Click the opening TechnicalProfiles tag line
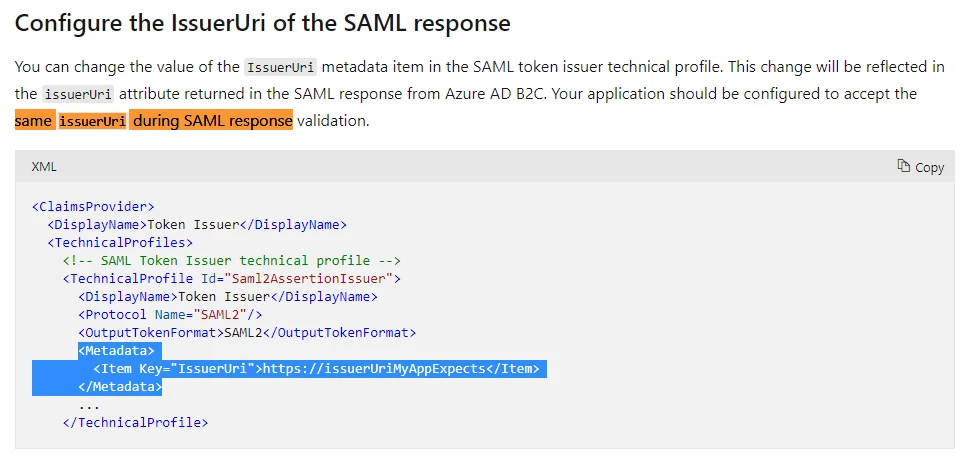This screenshot has height=475, width=972. (120, 242)
